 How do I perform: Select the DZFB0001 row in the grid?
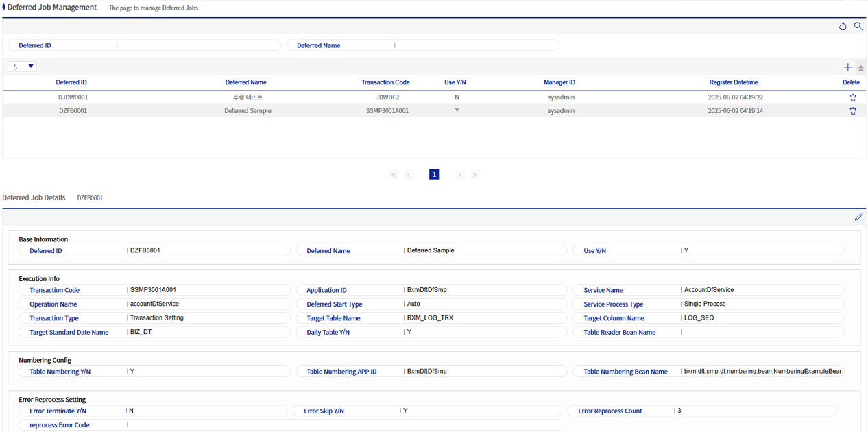tap(274, 110)
